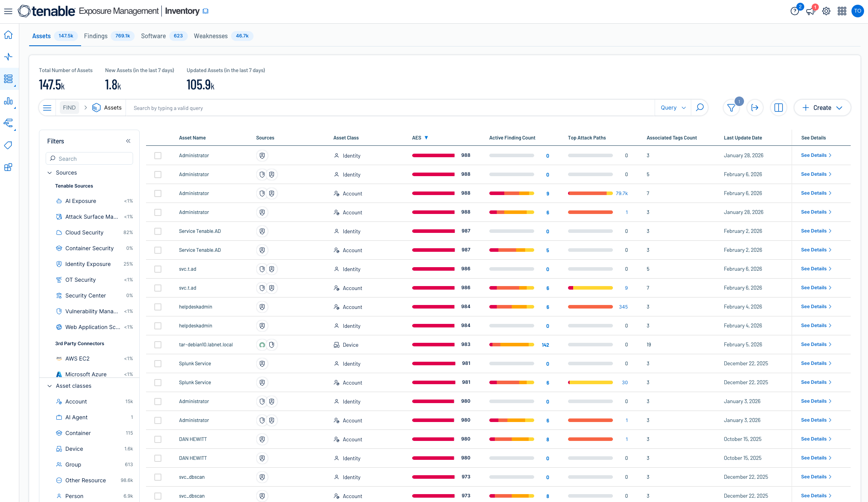Click the 79.7k attack paths link
Image resolution: width=868 pixels, height=502 pixels.
tap(622, 193)
